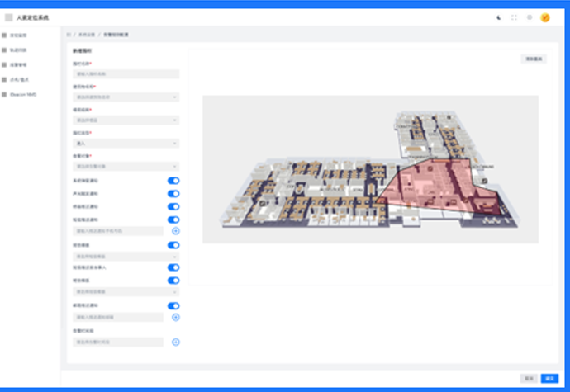Click the 围栏名称 text input field
Image resolution: width=570 pixels, height=392 pixels.
[x=126, y=73]
